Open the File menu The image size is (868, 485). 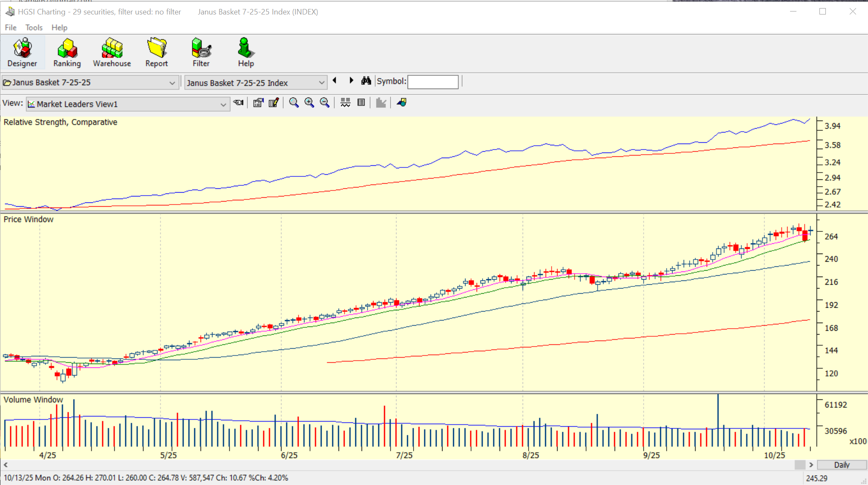click(x=11, y=28)
